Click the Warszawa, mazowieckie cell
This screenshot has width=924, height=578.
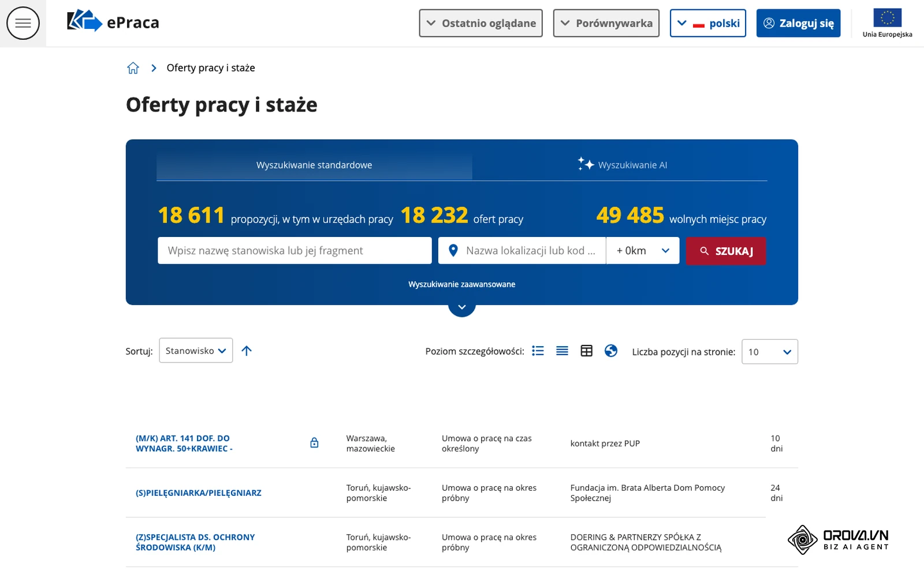pos(371,443)
